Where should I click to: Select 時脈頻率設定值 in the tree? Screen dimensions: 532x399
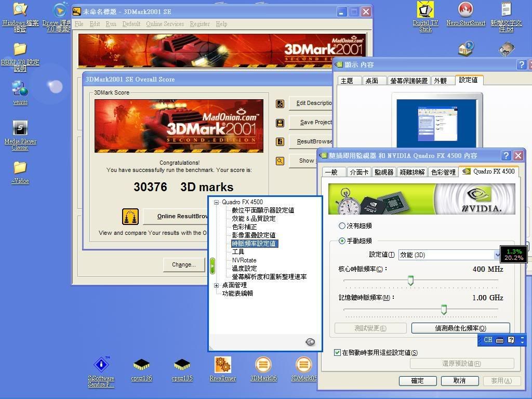[254, 244]
